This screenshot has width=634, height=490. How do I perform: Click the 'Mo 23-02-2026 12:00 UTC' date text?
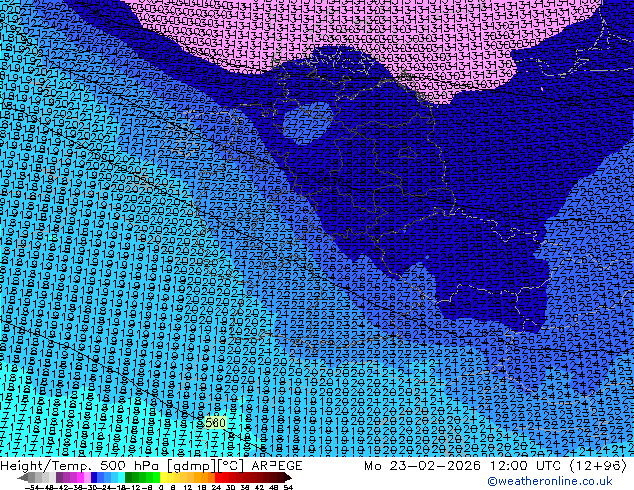click(x=463, y=466)
